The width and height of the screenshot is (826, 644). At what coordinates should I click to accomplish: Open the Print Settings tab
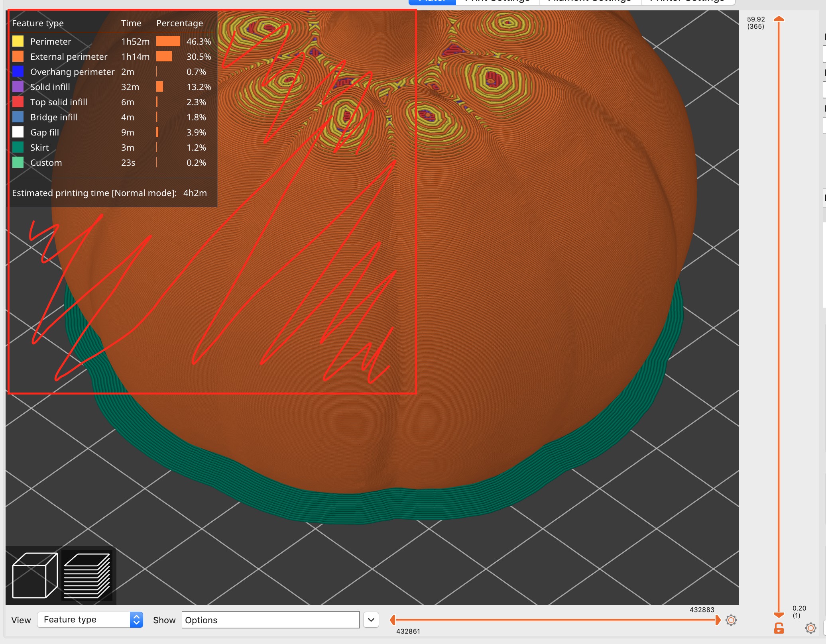pos(497,1)
